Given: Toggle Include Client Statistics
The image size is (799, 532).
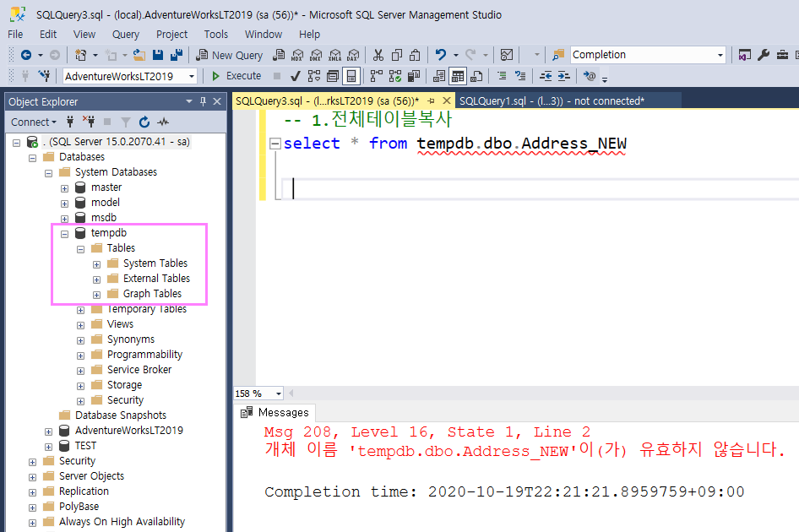Looking at the screenshot, I should coord(414,77).
